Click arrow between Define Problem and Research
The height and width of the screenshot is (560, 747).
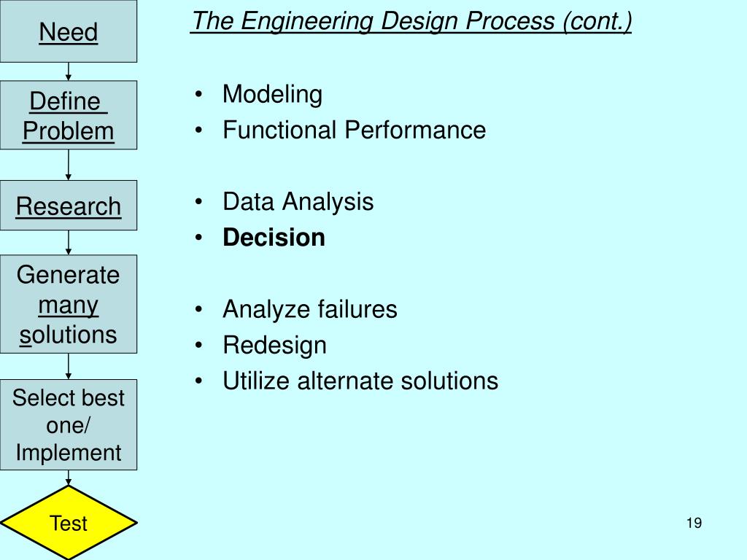68,165
